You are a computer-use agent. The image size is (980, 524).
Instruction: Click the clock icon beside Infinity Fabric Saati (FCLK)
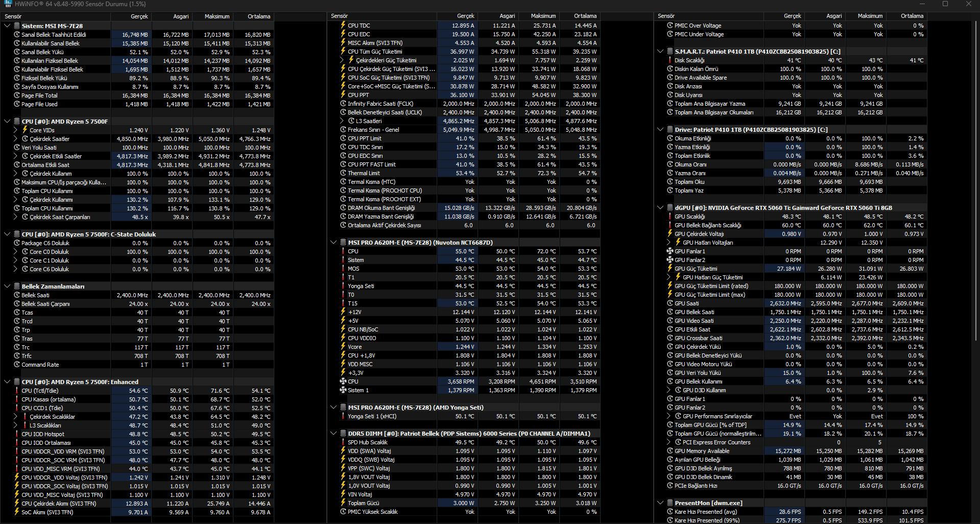(x=343, y=104)
